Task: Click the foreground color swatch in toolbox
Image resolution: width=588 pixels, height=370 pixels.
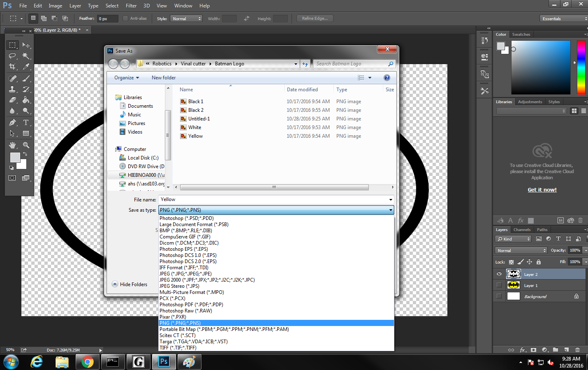Action: (15, 157)
